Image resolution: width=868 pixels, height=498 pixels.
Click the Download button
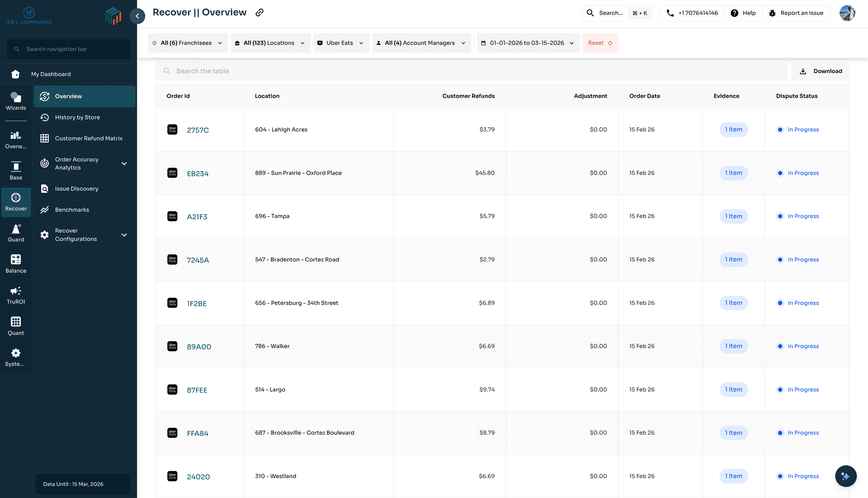coord(820,71)
